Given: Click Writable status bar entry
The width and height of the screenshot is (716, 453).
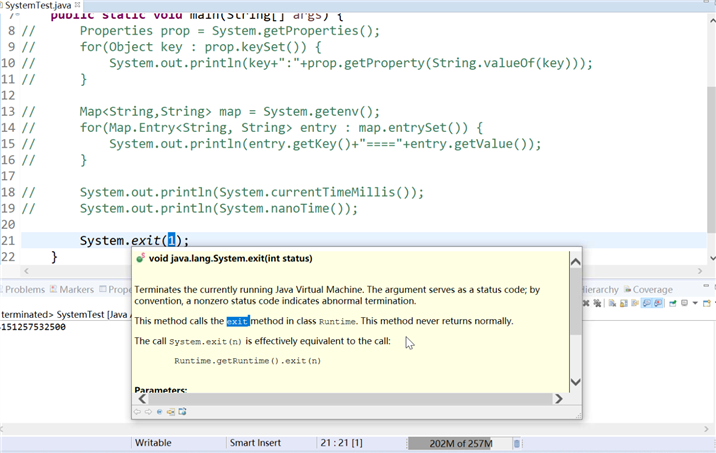Looking at the screenshot, I should 153,443.
